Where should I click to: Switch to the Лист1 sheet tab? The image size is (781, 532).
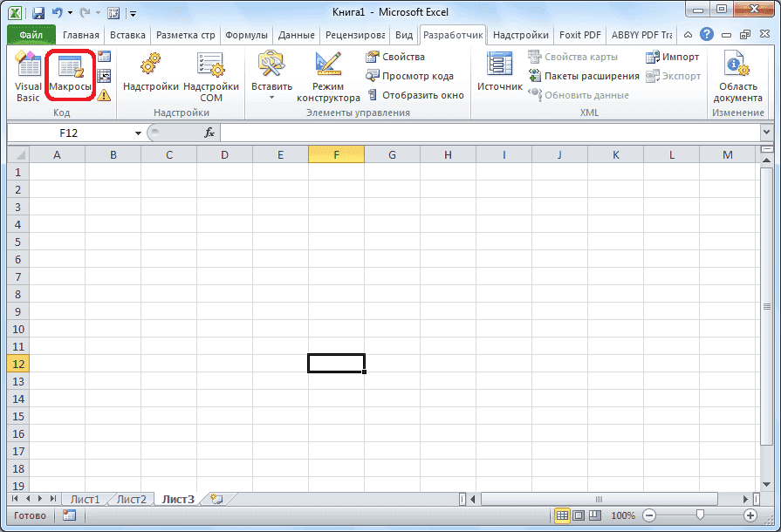(86, 499)
